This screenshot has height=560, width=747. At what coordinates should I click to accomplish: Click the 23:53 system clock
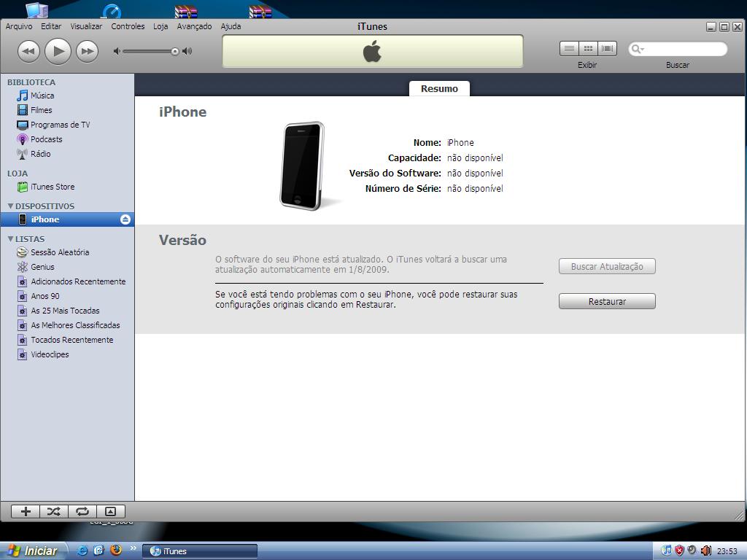(x=727, y=551)
